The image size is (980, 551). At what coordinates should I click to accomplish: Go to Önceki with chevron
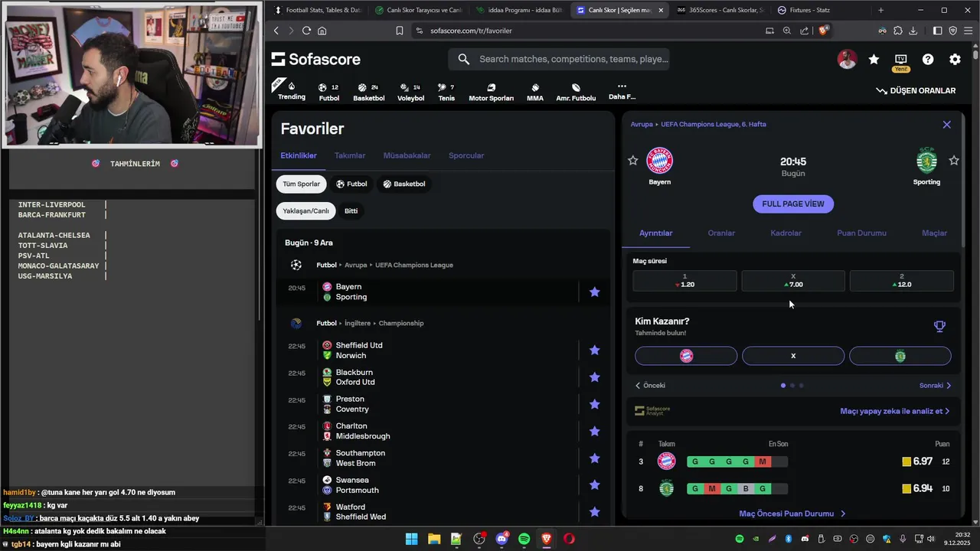(650, 386)
